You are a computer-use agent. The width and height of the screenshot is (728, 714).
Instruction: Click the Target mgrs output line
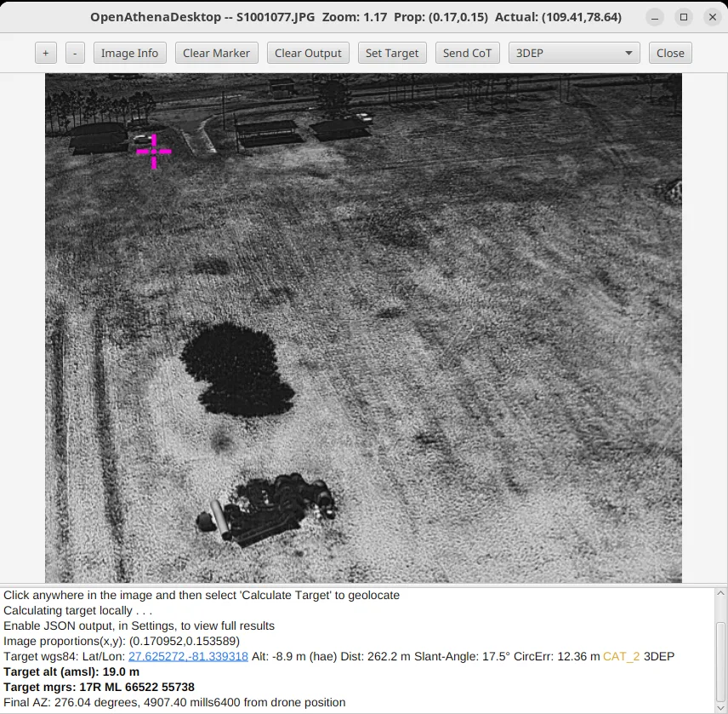pos(99,687)
